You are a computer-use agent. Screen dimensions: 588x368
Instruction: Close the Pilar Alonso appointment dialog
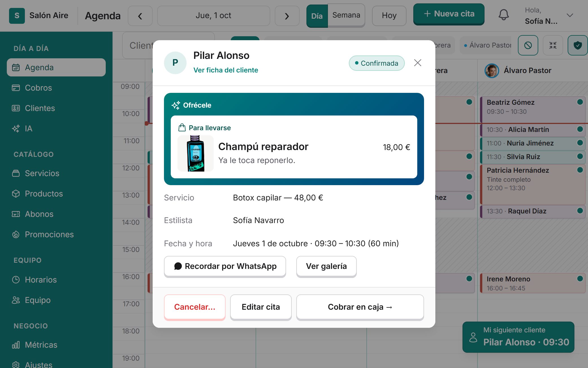coord(418,63)
